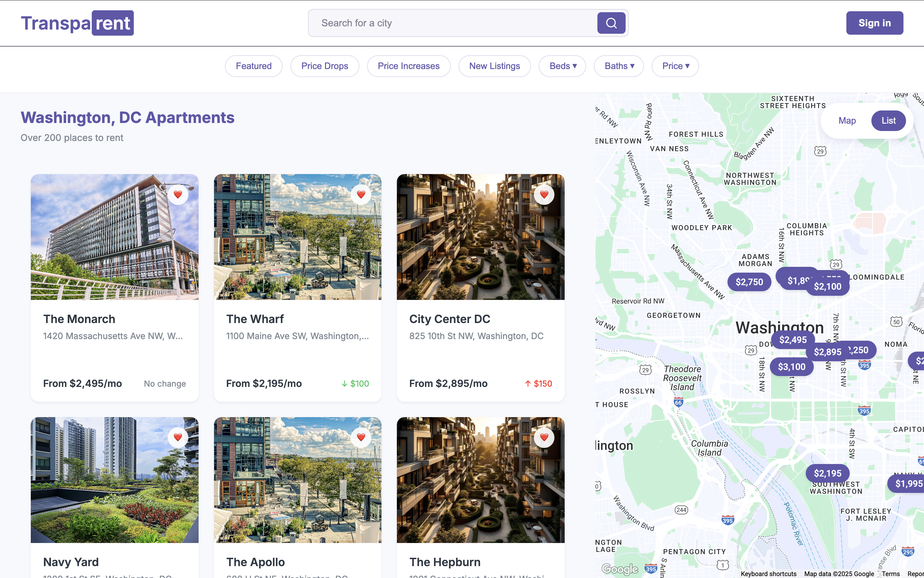Open the Beds dropdown
The width and height of the screenshot is (924, 578).
point(562,66)
